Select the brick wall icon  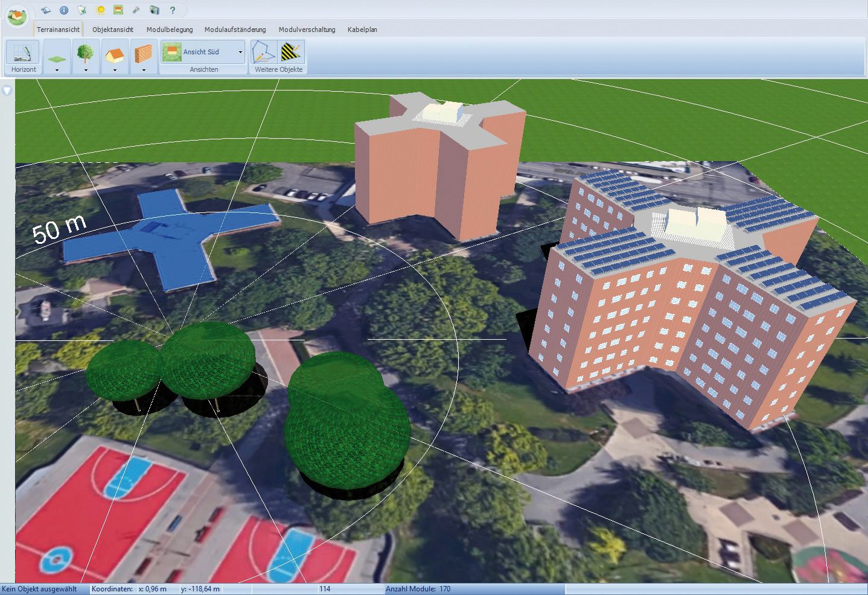point(143,54)
